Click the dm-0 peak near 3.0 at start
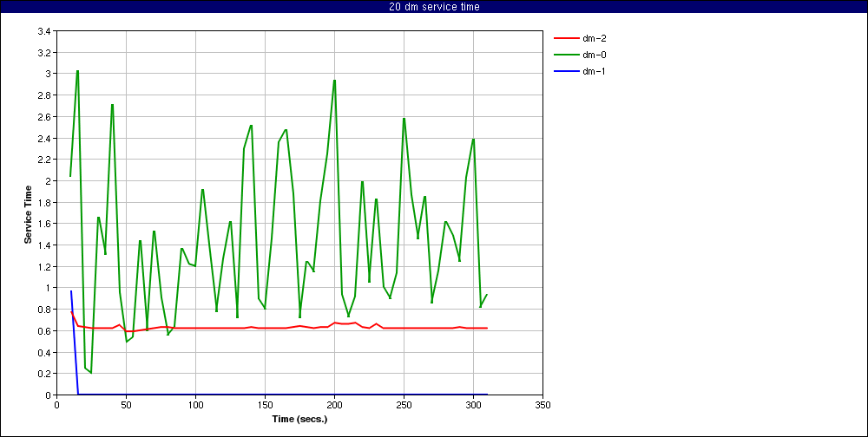The width and height of the screenshot is (868, 437). [77, 71]
